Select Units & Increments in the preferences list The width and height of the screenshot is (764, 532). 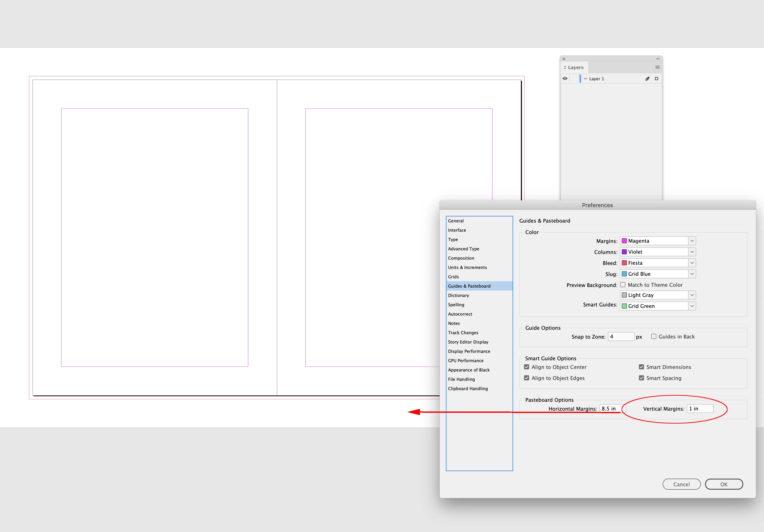[467, 267]
